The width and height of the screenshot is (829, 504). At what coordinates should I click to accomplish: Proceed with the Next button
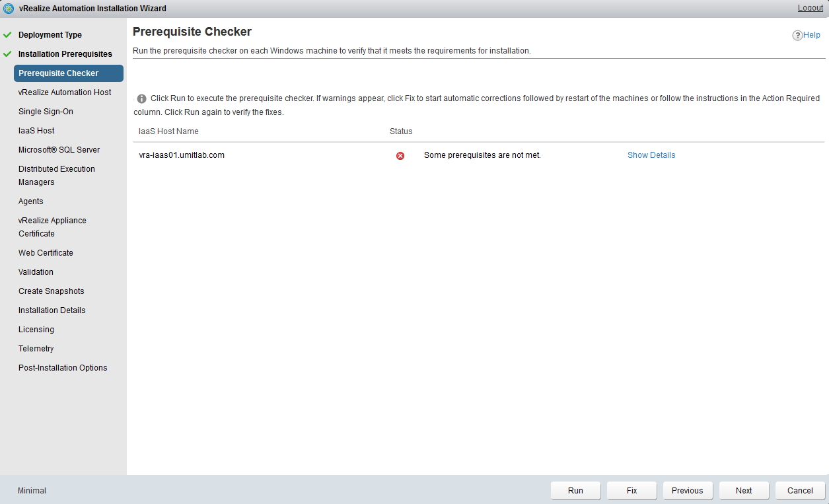(744, 491)
